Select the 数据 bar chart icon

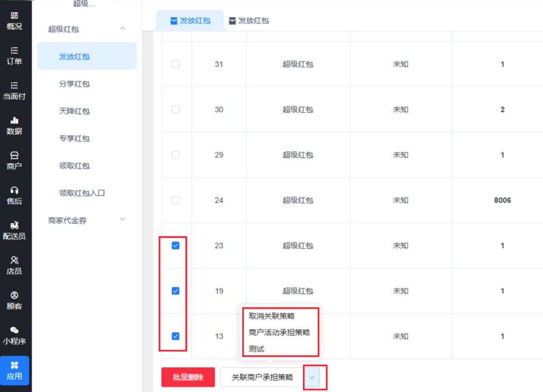(14, 121)
